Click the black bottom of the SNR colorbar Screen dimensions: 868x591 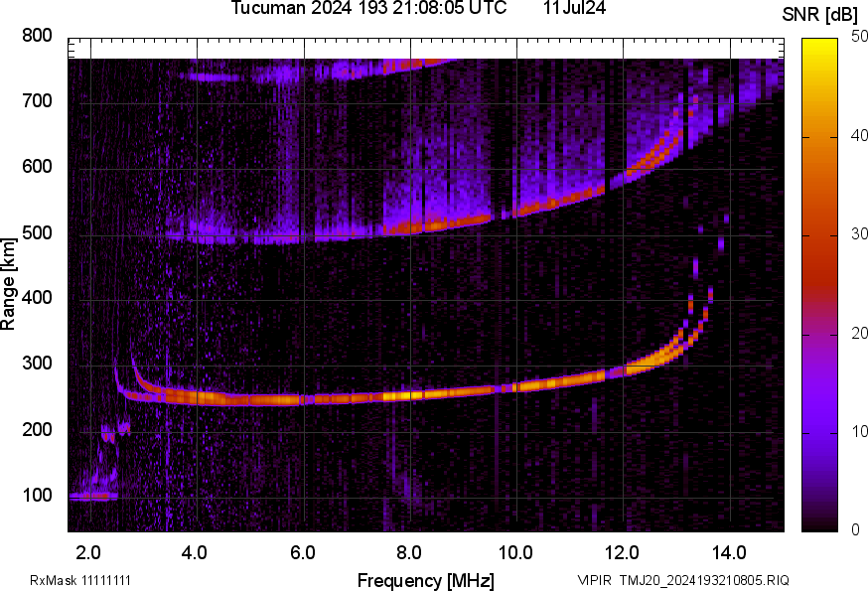pyautogui.click(x=819, y=524)
